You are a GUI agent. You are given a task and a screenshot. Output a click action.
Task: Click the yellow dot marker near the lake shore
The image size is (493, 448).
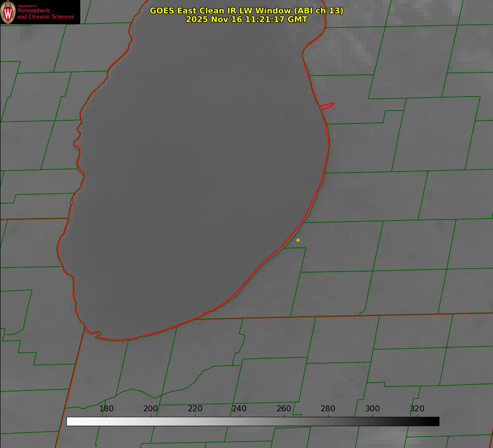[298, 240]
